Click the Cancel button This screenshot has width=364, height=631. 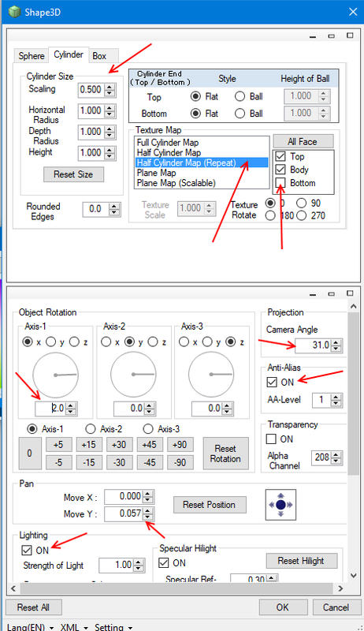point(336,607)
